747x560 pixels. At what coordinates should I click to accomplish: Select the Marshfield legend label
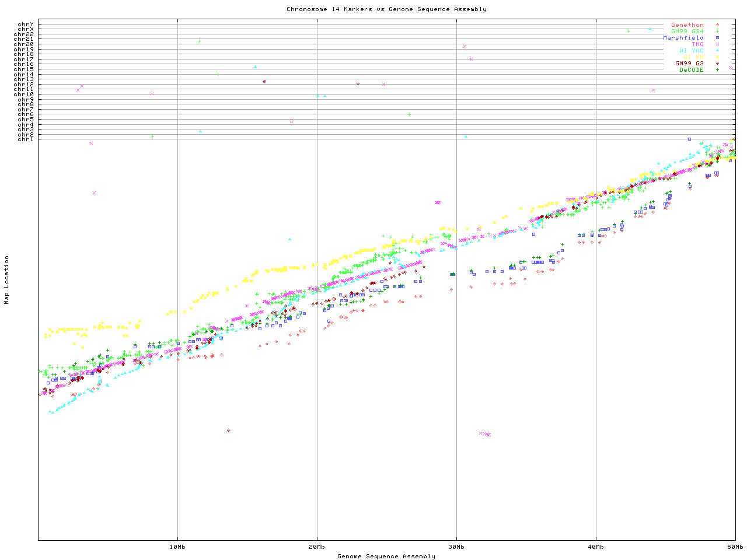[x=683, y=38]
